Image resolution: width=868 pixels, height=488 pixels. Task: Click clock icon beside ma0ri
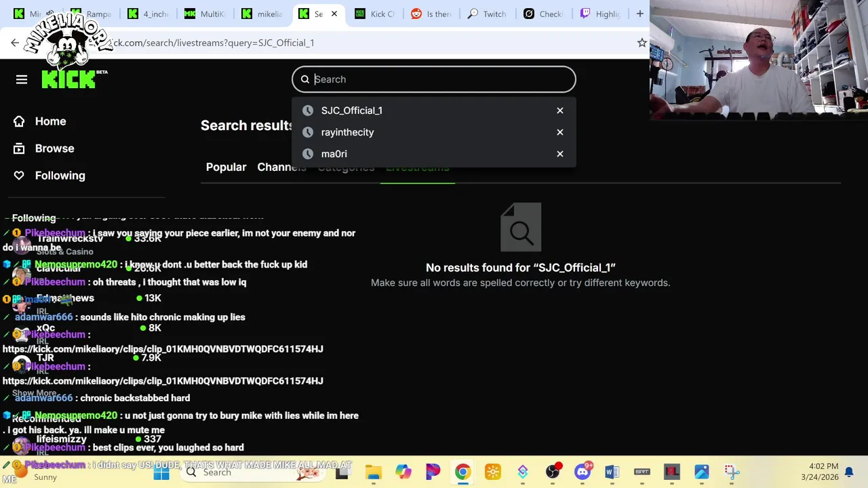tap(308, 154)
